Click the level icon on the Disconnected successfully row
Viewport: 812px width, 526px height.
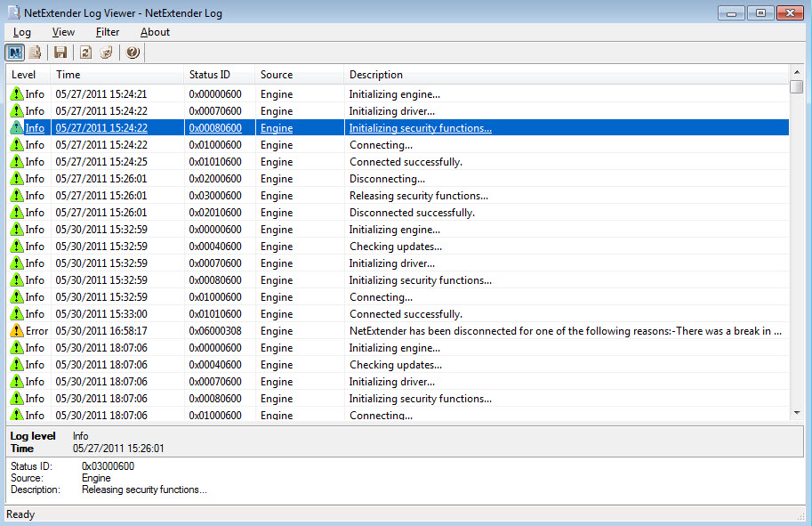(17, 212)
